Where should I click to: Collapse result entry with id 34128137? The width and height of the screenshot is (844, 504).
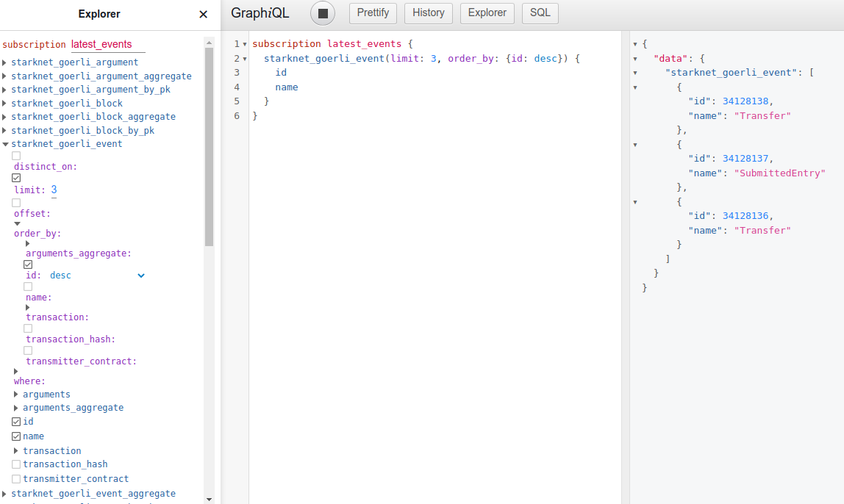coord(635,145)
